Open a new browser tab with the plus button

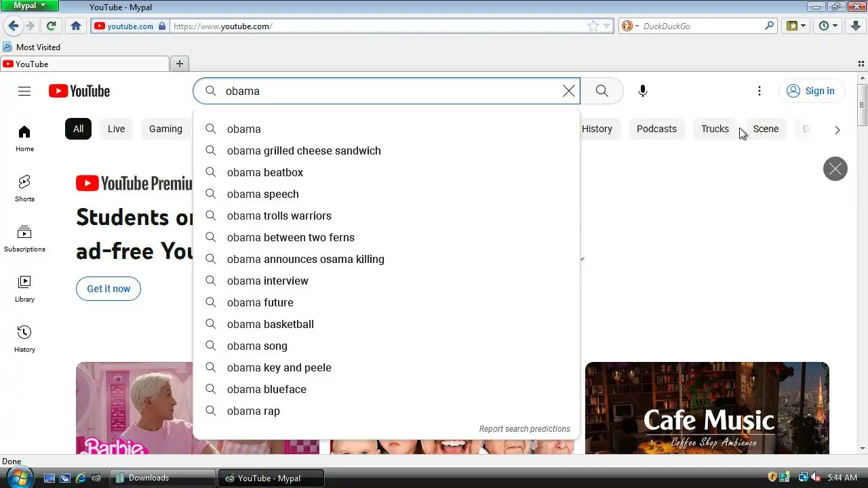click(x=180, y=64)
